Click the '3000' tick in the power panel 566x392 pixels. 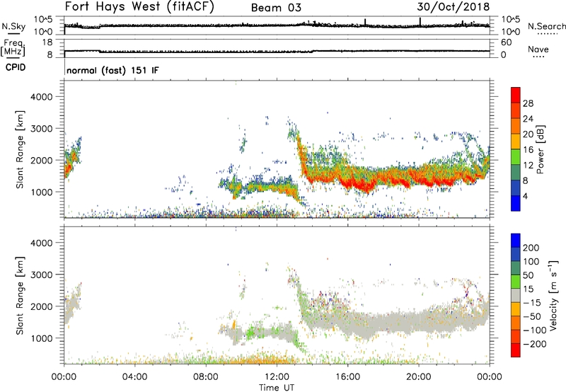click(41, 129)
